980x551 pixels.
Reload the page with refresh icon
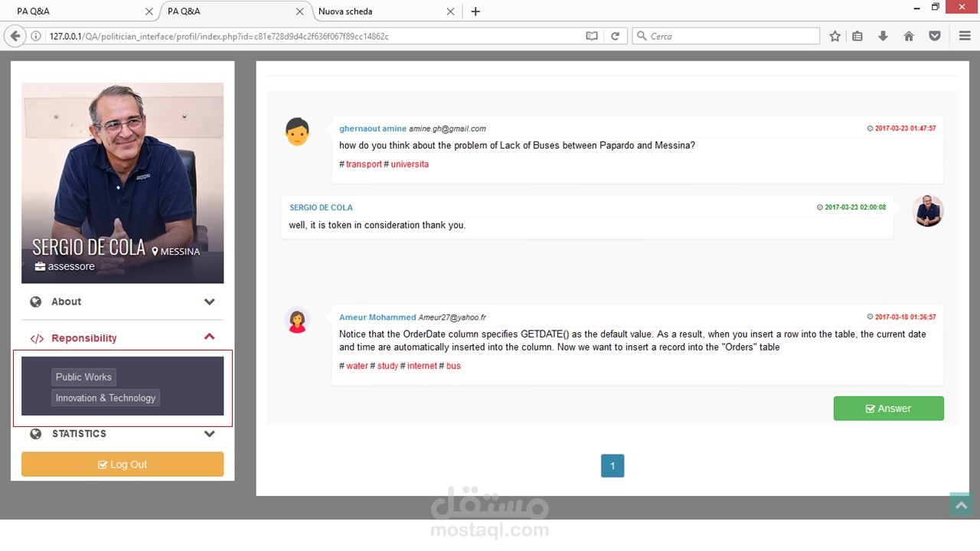(615, 36)
